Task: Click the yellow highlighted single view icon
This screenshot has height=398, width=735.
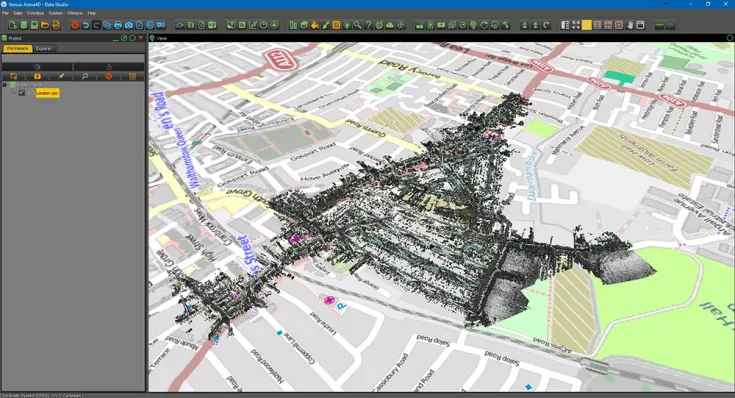Action: (586, 25)
